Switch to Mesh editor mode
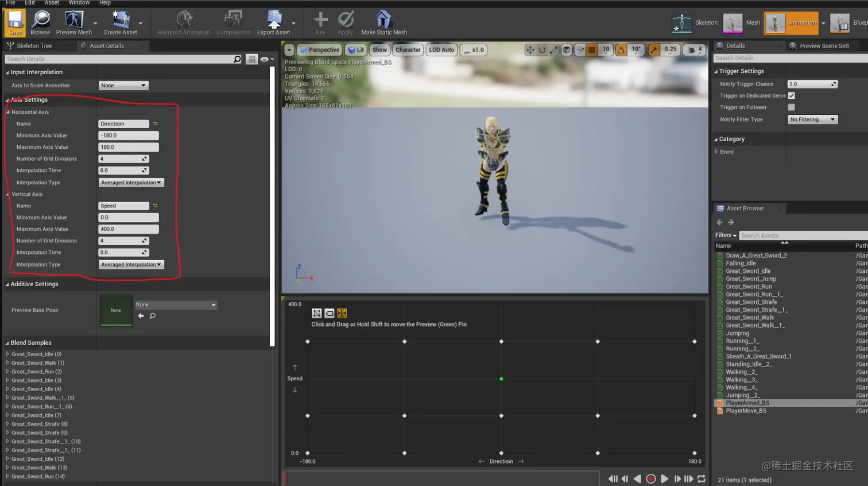This screenshot has width=868, height=486. (x=742, y=23)
